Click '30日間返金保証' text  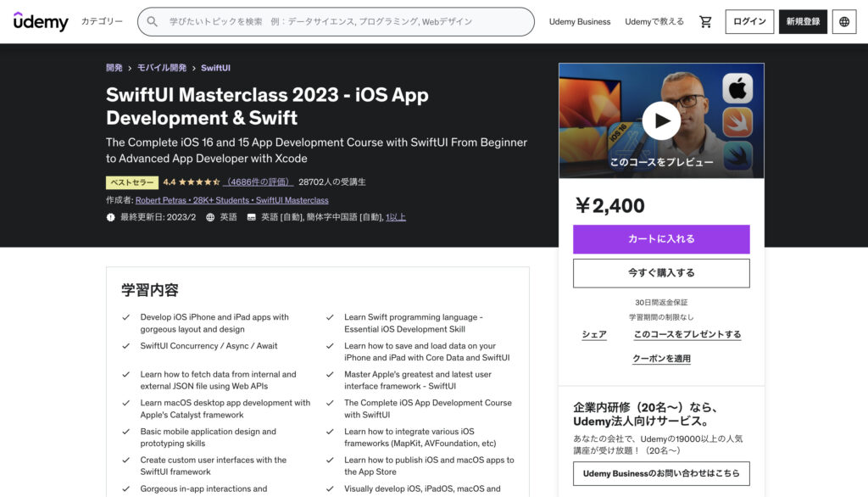661,303
